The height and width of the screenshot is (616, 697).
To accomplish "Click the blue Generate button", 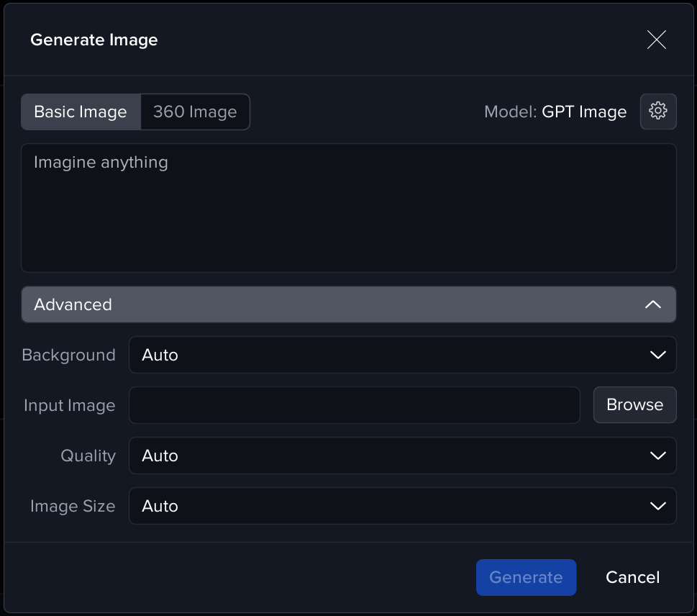I will (526, 577).
